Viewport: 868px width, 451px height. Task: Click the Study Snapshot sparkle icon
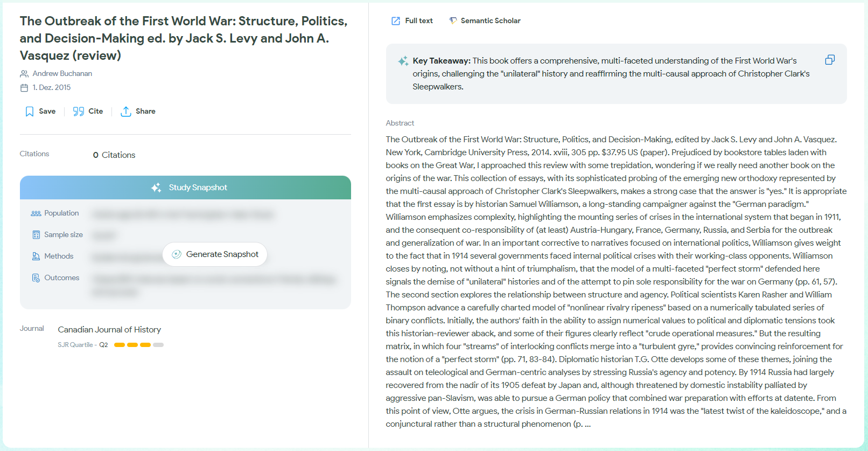pyautogui.click(x=156, y=188)
